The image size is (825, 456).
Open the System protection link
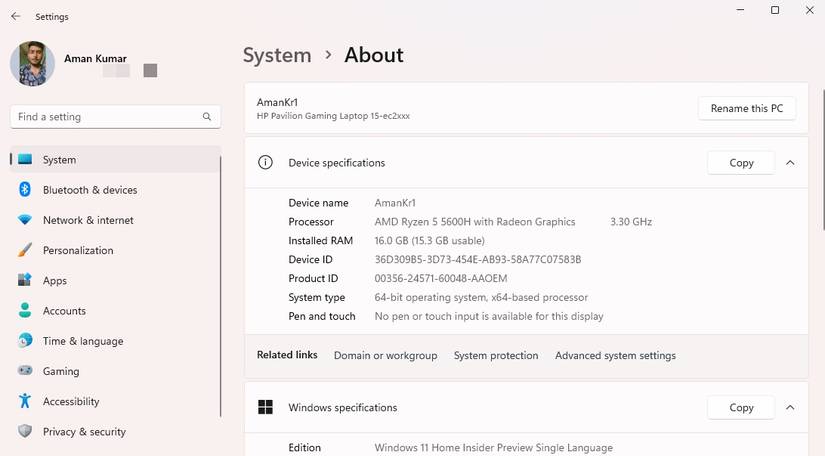point(496,355)
